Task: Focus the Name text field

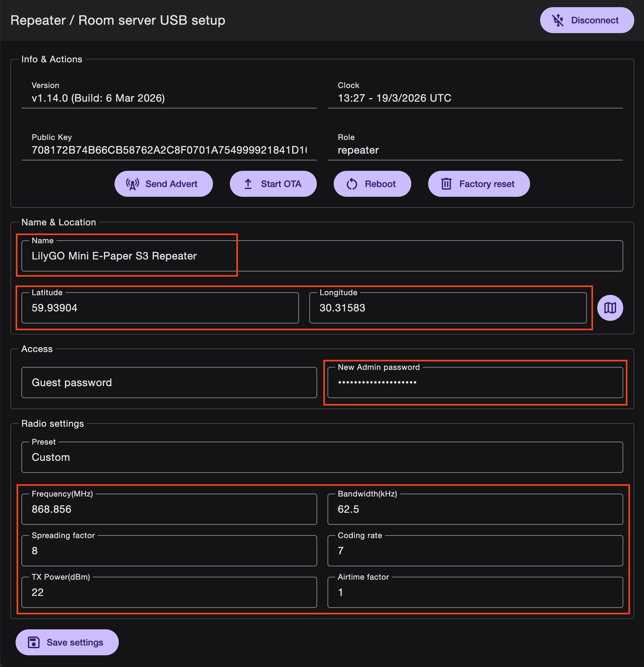Action: click(x=321, y=256)
